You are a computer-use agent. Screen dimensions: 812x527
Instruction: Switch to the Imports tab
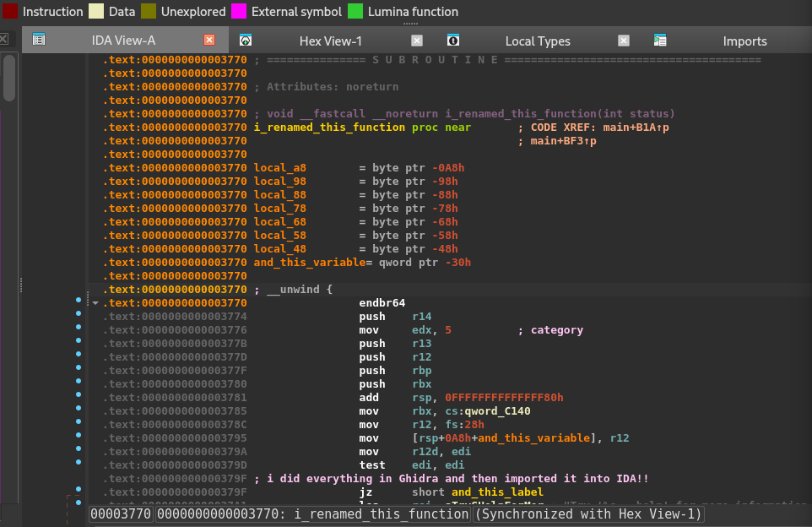(x=744, y=40)
